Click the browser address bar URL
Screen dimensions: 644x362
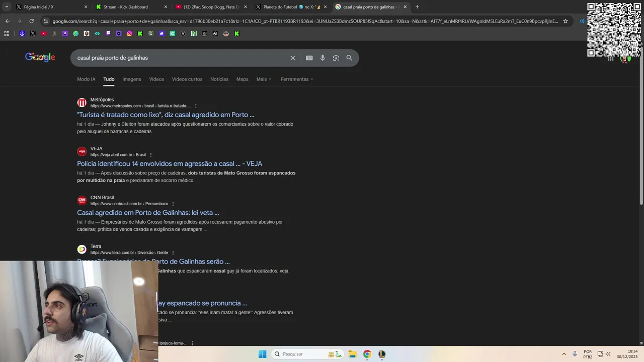click(x=305, y=21)
